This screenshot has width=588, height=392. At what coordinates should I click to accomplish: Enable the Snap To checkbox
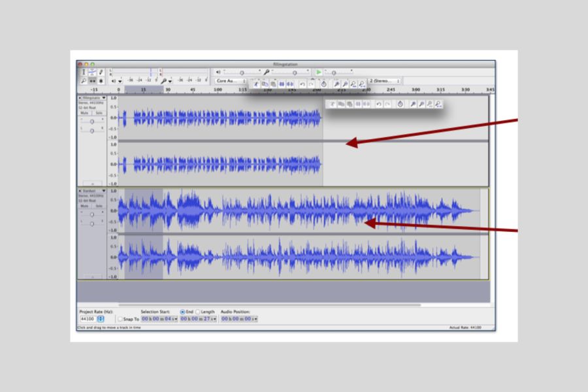pos(120,319)
